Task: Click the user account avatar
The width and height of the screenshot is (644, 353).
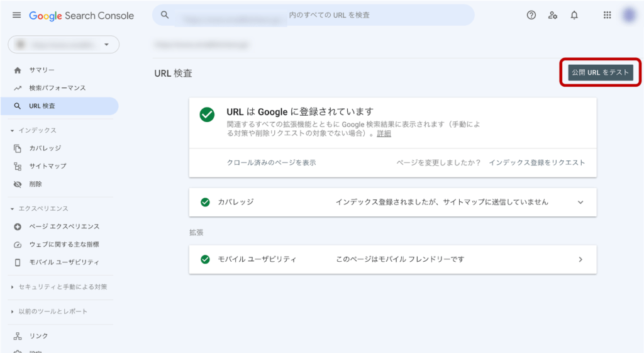Action: 628,15
